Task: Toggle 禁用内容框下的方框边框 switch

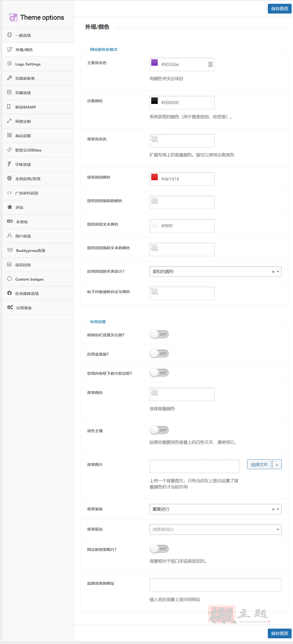Action: coord(159,373)
